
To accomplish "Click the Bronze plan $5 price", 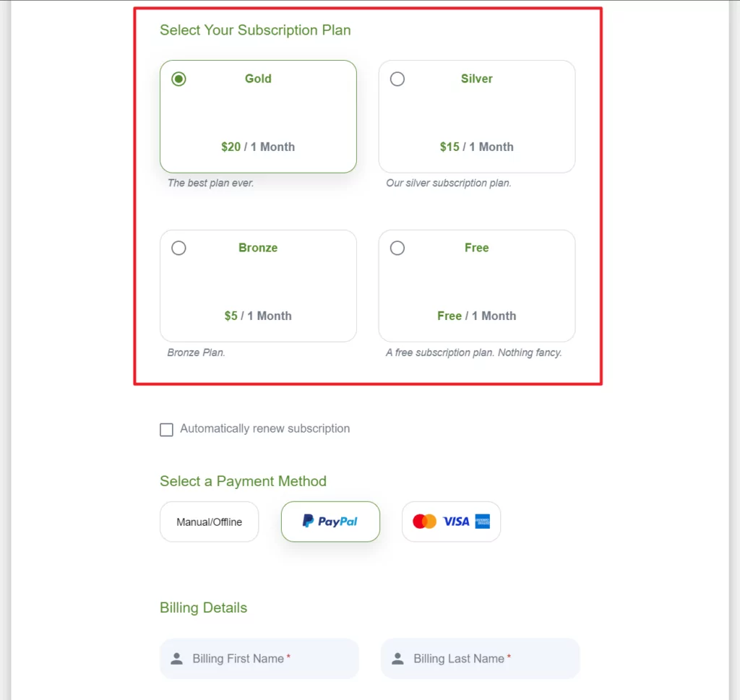I will point(231,316).
